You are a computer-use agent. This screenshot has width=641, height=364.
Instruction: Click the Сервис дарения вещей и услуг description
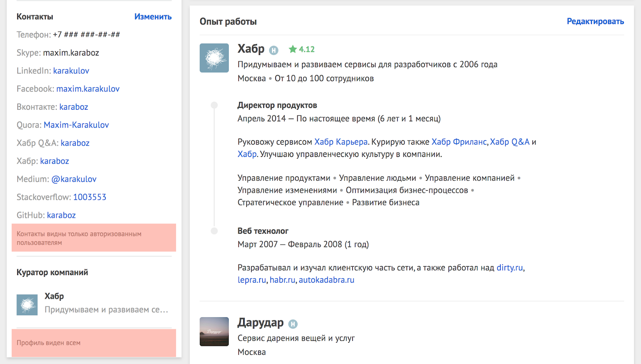(x=296, y=338)
